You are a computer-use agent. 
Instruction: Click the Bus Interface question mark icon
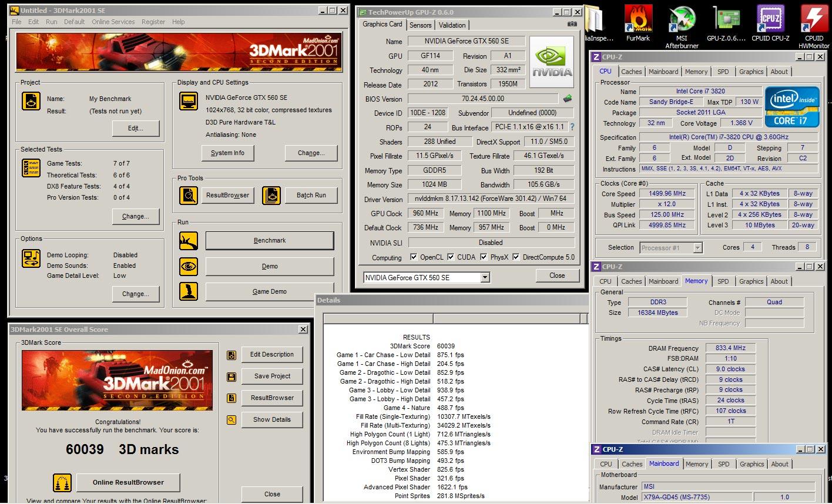click(x=572, y=127)
